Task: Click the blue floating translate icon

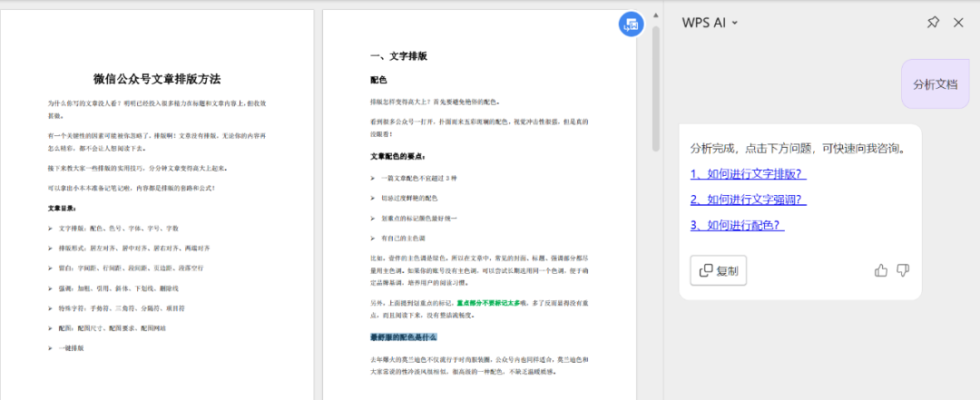Action: point(632,24)
